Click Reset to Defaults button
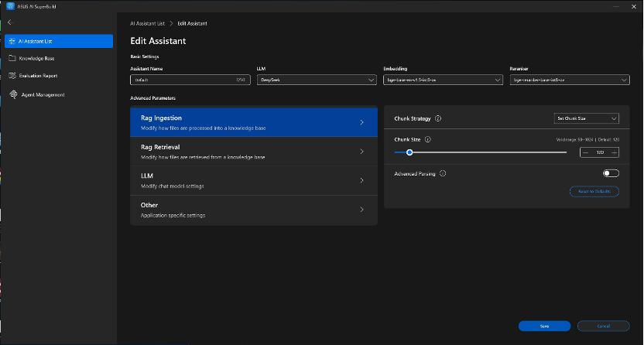This screenshot has width=644, height=345. [x=594, y=191]
